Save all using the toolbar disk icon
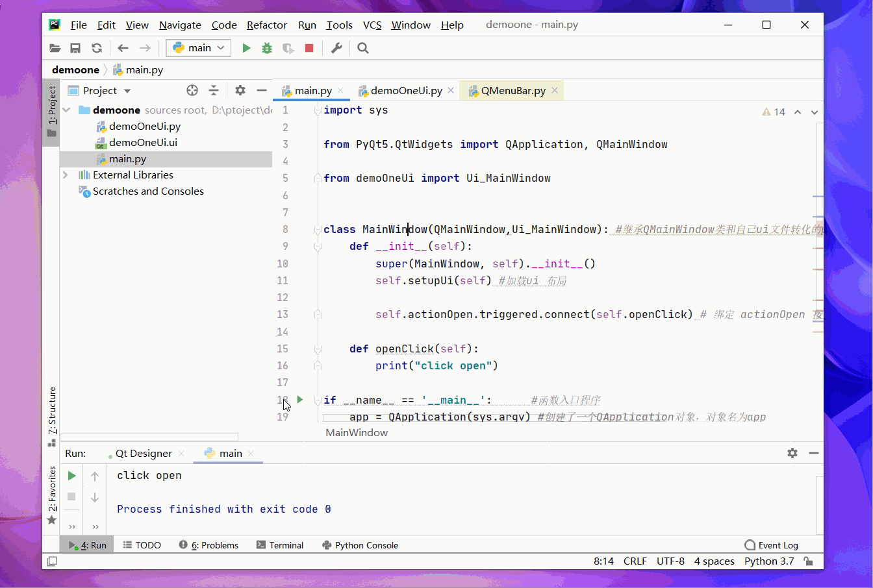The height and width of the screenshot is (588, 873). pos(75,48)
